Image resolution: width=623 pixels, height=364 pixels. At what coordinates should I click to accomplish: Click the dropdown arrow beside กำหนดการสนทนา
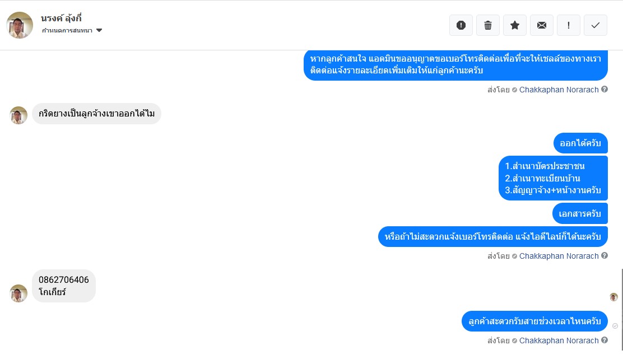click(x=99, y=30)
